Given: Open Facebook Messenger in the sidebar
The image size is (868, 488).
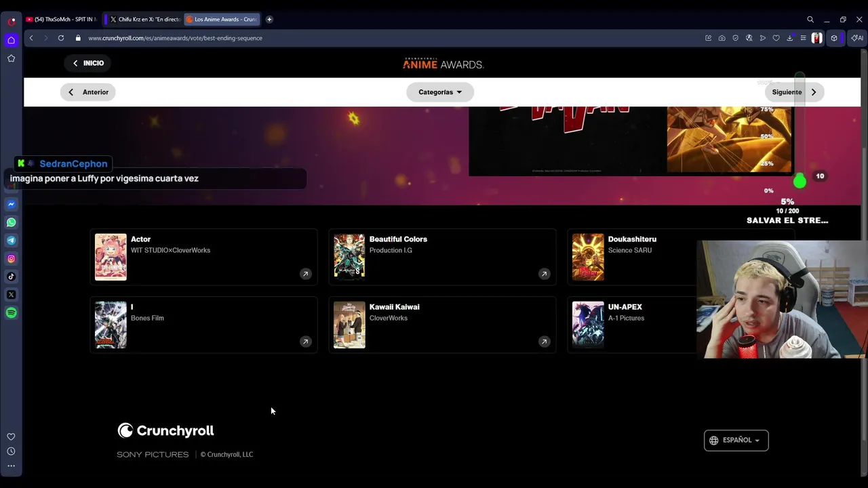Looking at the screenshot, I should 11,204.
